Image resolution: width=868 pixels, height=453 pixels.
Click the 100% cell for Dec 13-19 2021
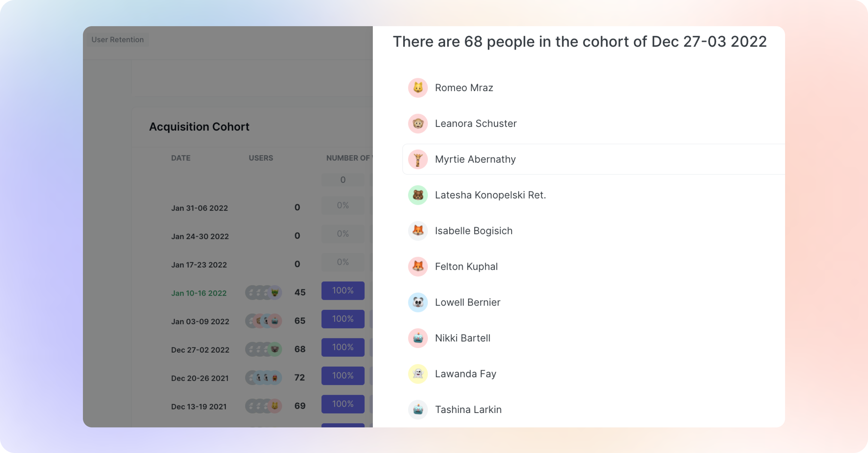tap(343, 404)
